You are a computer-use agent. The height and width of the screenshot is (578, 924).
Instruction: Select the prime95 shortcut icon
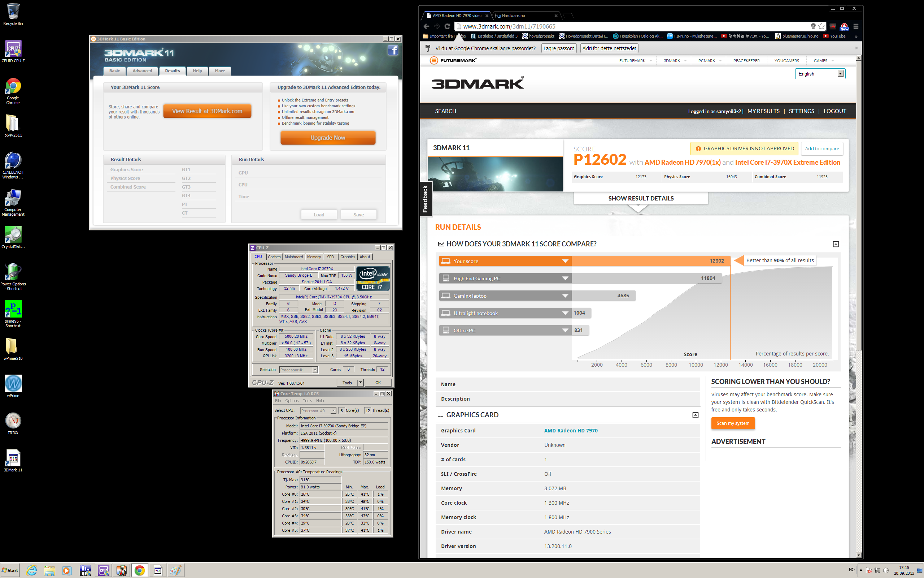click(x=13, y=314)
